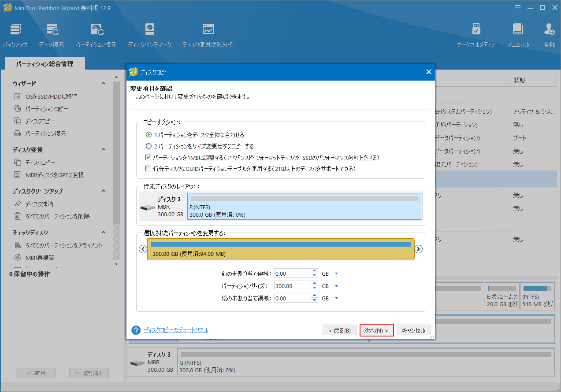
Task: Collapse the ウィザード section
Action: coord(104,84)
